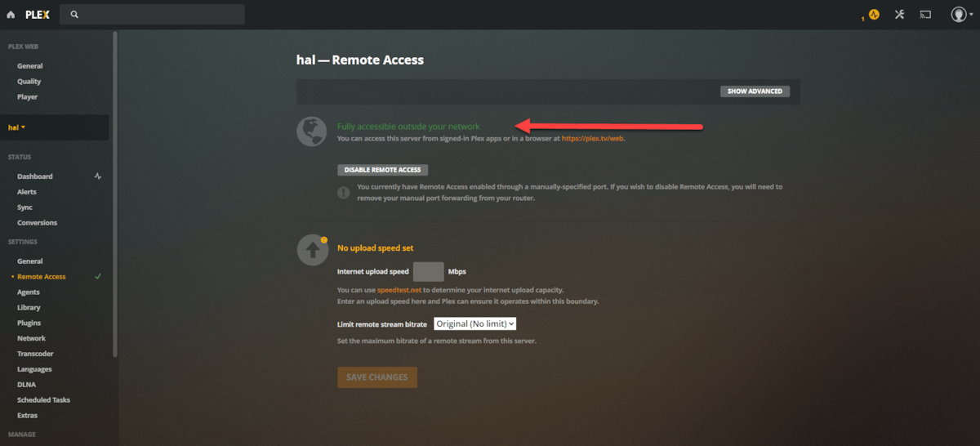
Task: Open Extras settings
Action: click(x=28, y=416)
